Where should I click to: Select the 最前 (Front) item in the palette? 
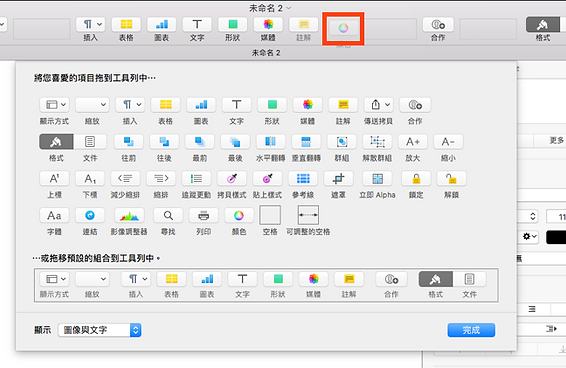(x=200, y=142)
